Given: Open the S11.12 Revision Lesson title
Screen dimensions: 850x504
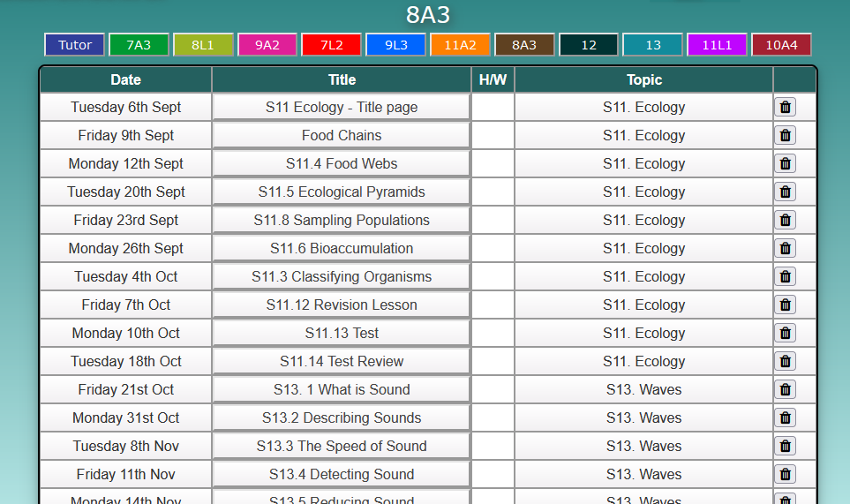Looking at the screenshot, I should pos(342,305).
